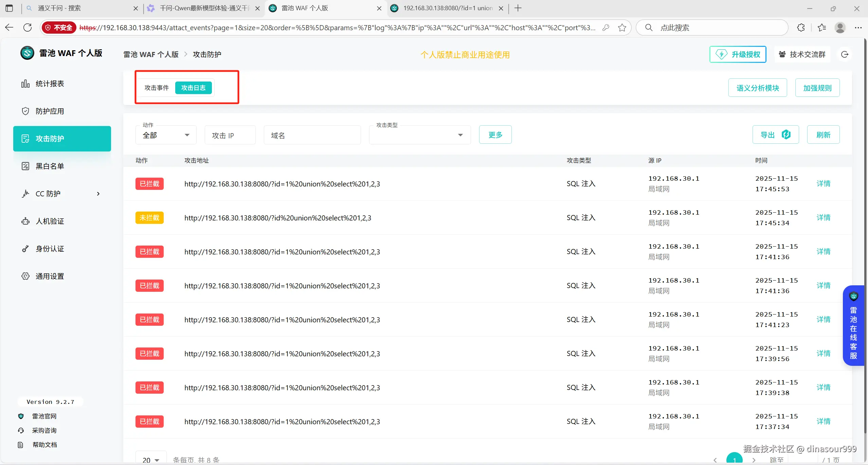
Task: Open browser extensions puzzle icon
Action: (x=801, y=28)
